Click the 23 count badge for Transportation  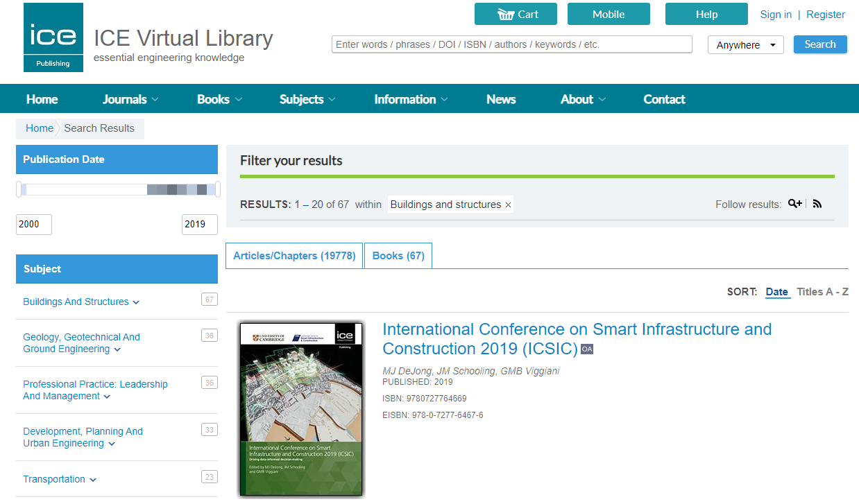click(x=209, y=477)
